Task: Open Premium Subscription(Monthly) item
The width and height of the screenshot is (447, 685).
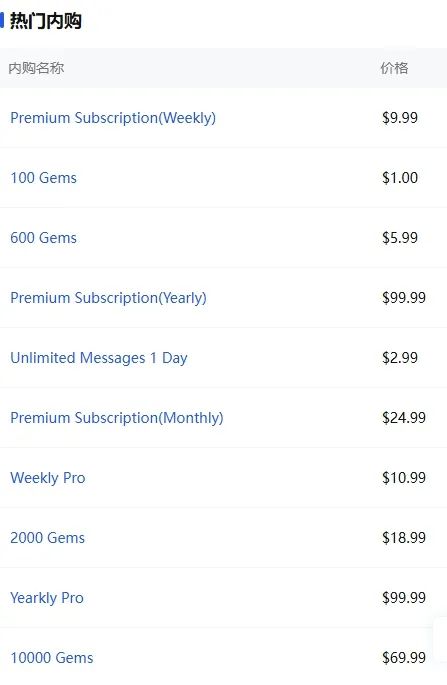Action: [117, 418]
